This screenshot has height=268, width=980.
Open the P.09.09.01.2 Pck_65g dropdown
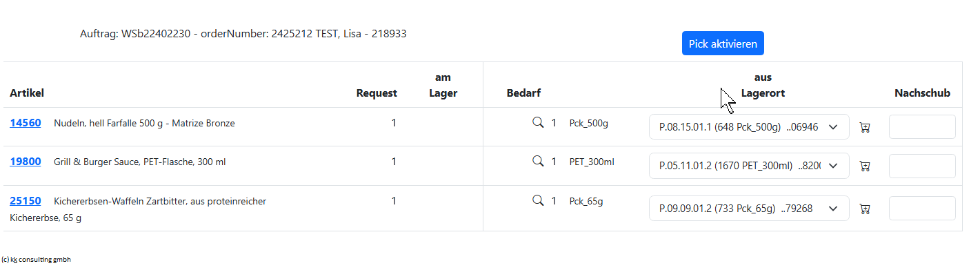[x=749, y=209]
